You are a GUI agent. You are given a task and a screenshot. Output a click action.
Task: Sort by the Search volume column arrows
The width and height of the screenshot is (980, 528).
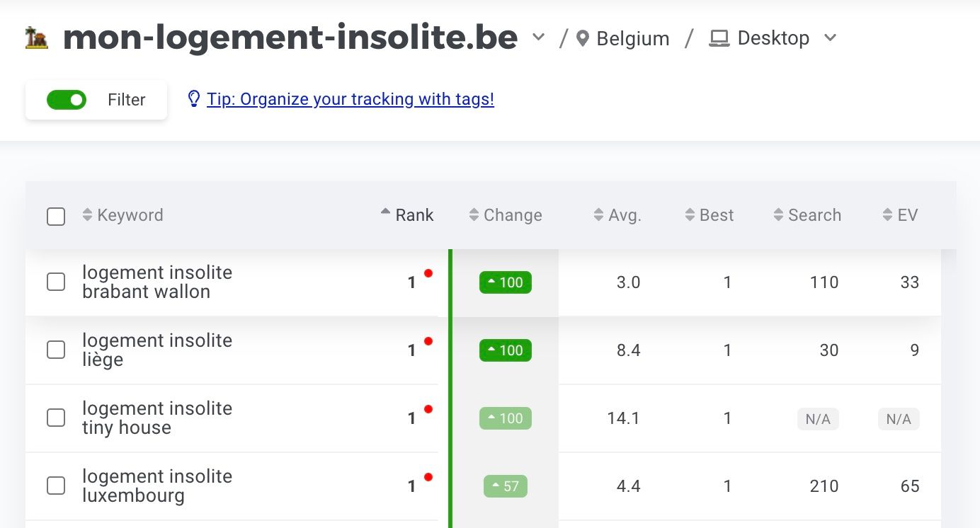[x=778, y=215]
